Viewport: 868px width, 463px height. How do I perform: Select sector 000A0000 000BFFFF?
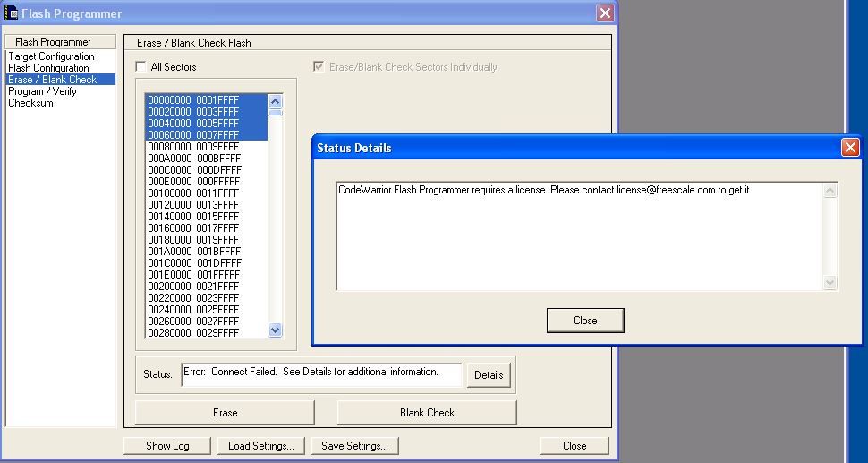[207, 159]
